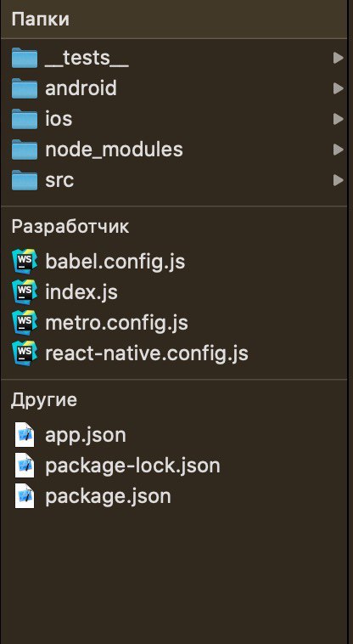Select the ios folder icon

pos(25,119)
